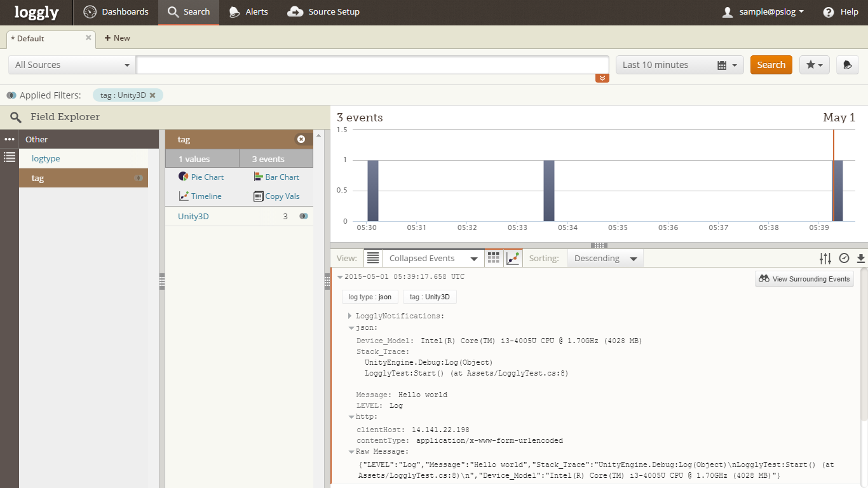
Task: Click inside the search query input field
Action: [372, 65]
